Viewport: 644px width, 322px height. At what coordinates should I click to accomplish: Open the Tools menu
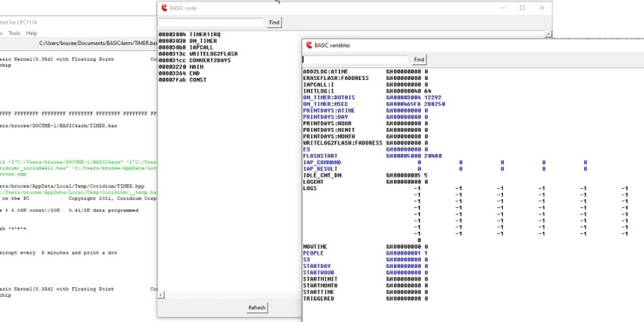pos(14,33)
